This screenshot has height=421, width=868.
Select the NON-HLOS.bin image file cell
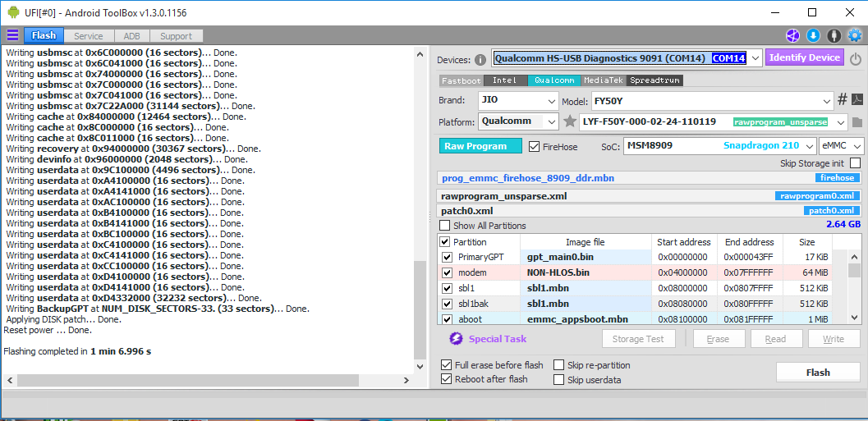click(x=586, y=272)
